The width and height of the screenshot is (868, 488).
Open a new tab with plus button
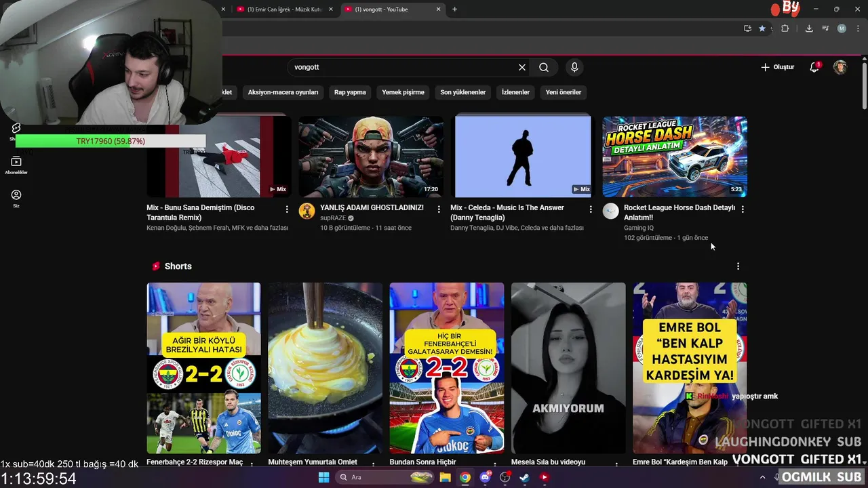tap(454, 9)
